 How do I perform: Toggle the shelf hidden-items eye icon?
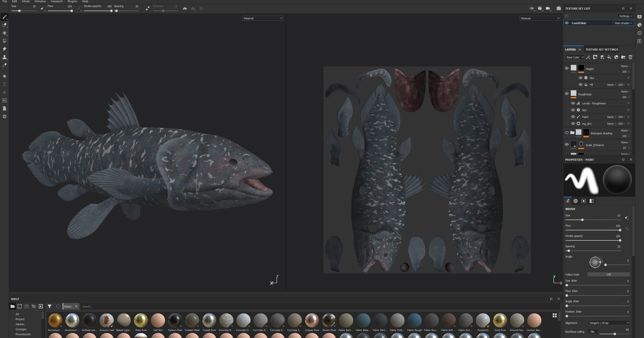(34, 306)
